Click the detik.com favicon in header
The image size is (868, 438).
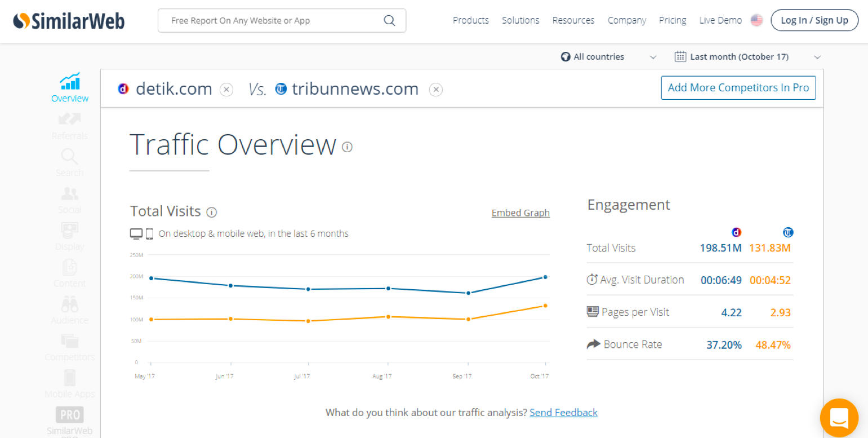[123, 89]
